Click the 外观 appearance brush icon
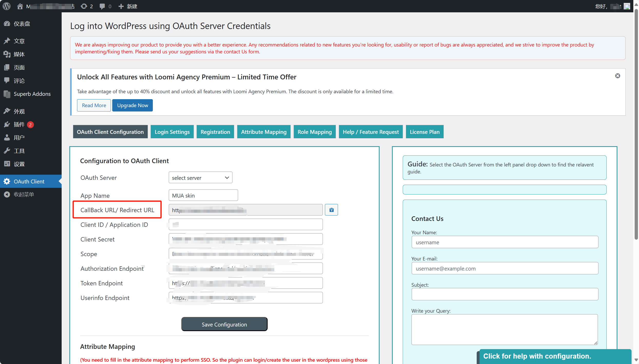Image resolution: width=639 pixels, height=364 pixels. click(x=7, y=111)
